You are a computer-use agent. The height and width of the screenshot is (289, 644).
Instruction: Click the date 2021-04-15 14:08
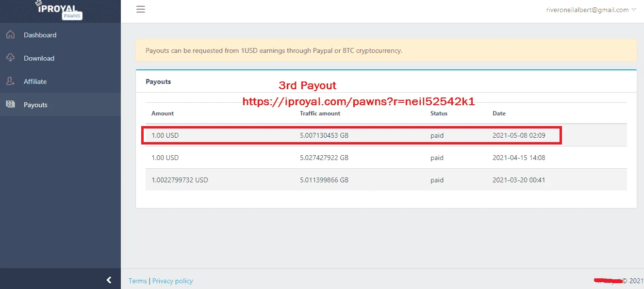519,158
